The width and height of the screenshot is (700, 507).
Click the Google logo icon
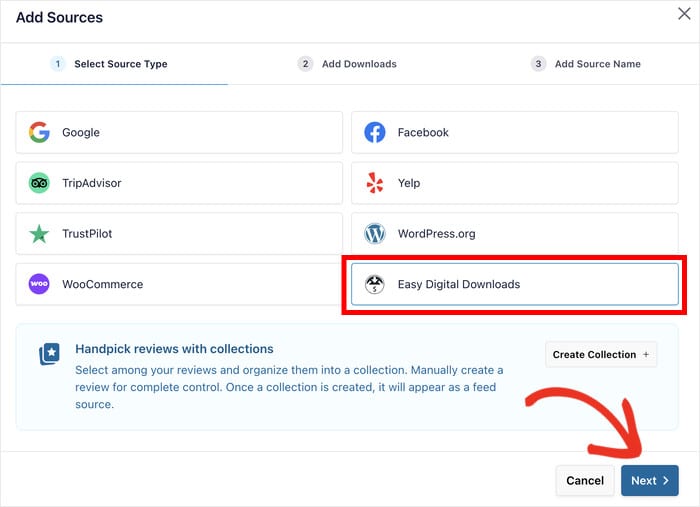click(x=39, y=133)
